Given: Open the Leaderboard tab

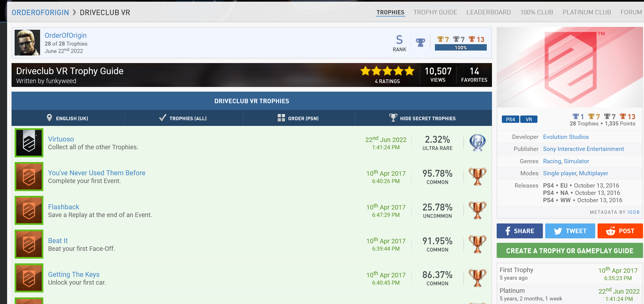Looking at the screenshot, I should 488,12.
